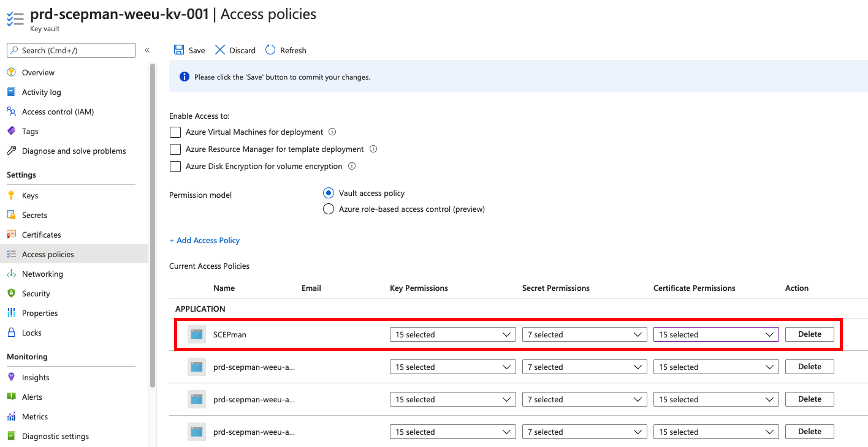Open Certificate Permissions dropdown in second row
868x447 pixels.
point(716,367)
